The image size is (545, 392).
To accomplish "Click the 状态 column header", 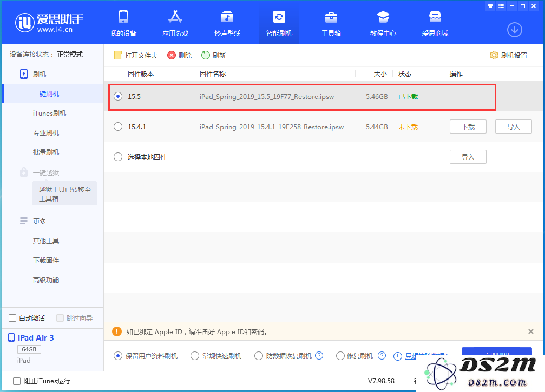I will pos(405,74).
